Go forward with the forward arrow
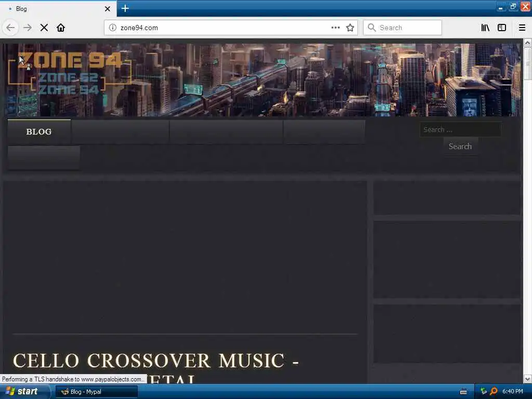532x399 pixels. coord(28,28)
